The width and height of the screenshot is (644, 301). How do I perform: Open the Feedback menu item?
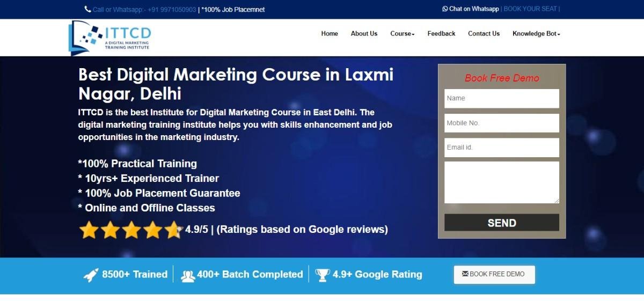click(x=441, y=34)
